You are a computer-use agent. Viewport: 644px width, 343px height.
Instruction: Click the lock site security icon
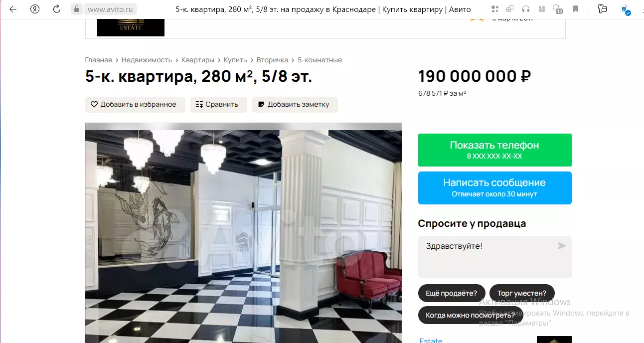pyautogui.click(x=76, y=9)
